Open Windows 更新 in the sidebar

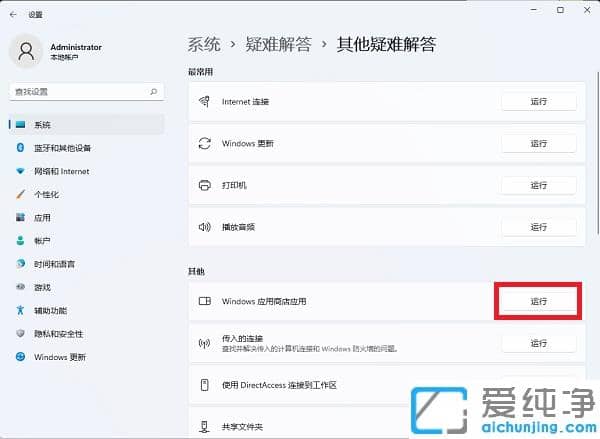pyautogui.click(x=86, y=357)
